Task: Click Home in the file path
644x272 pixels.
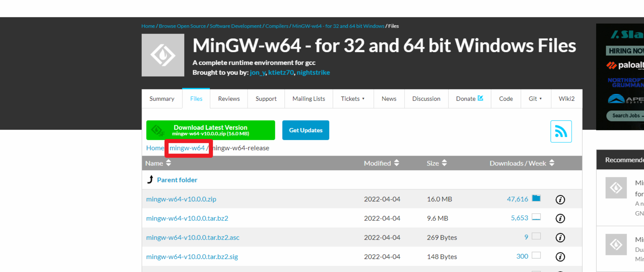Action: [155, 148]
